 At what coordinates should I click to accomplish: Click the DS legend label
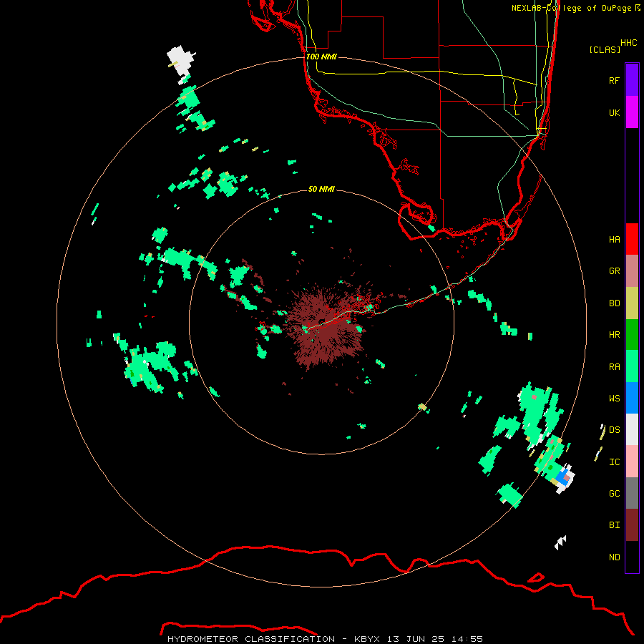pos(614,430)
